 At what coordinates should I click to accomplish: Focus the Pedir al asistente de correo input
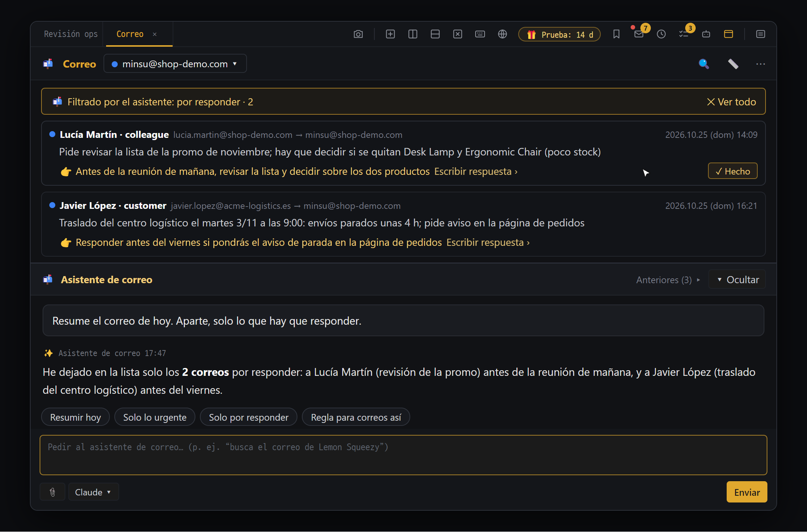coord(403,455)
